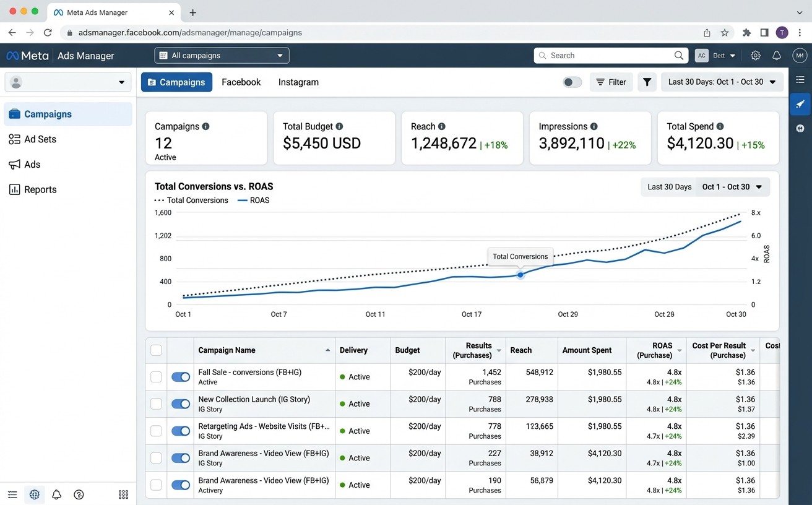
Task: Switch to the Instagram tab
Action: (298, 82)
